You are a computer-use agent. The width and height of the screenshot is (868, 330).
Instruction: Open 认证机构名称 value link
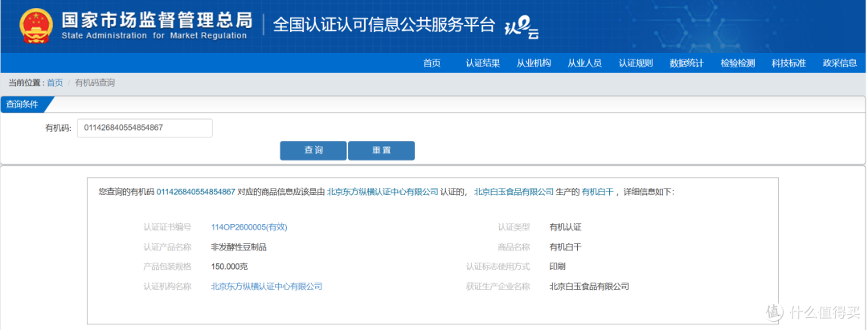pyautogui.click(x=266, y=287)
